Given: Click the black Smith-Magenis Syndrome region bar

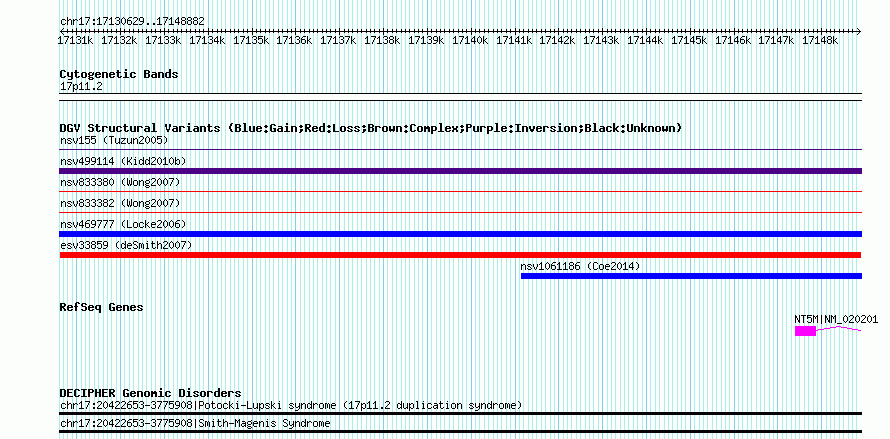Looking at the screenshot, I should click(x=460, y=432).
